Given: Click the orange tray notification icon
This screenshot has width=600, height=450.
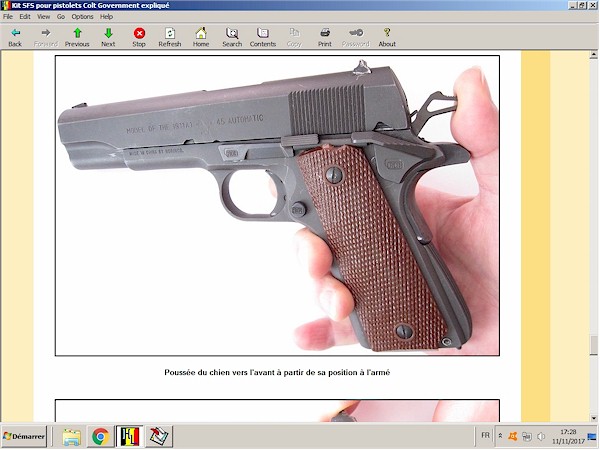Looking at the screenshot, I should (x=513, y=436).
